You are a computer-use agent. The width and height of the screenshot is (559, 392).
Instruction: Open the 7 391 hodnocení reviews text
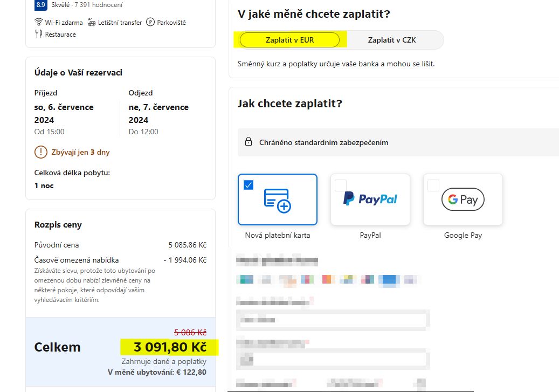point(99,5)
